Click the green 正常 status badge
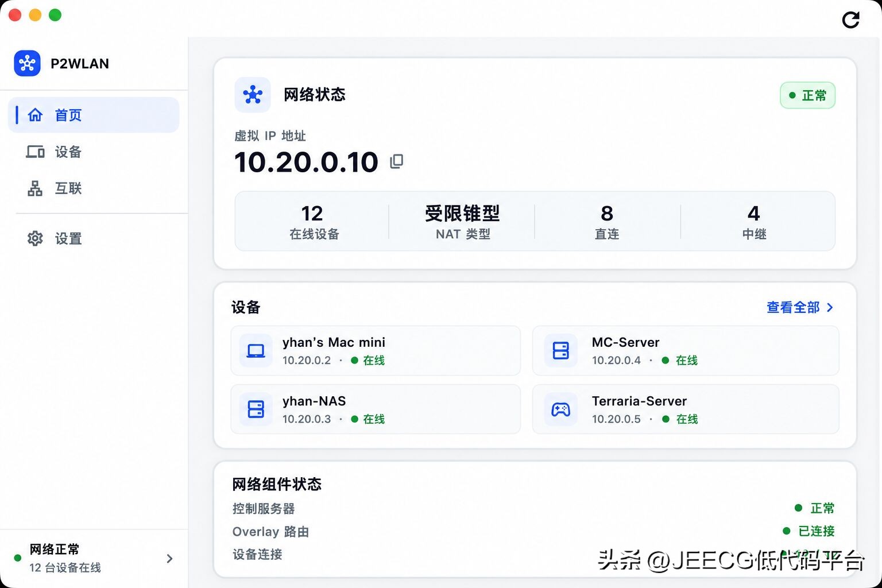This screenshot has height=588, width=882. [807, 95]
